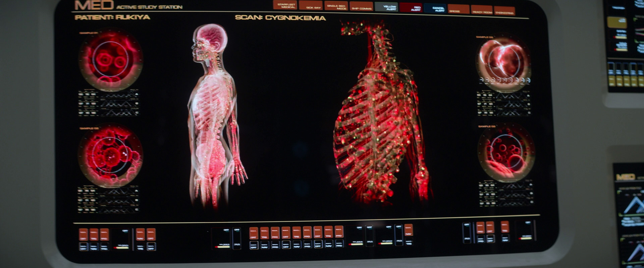Open the Sample 01 blood cell view
This screenshot has height=268, width=644.
click(111, 60)
